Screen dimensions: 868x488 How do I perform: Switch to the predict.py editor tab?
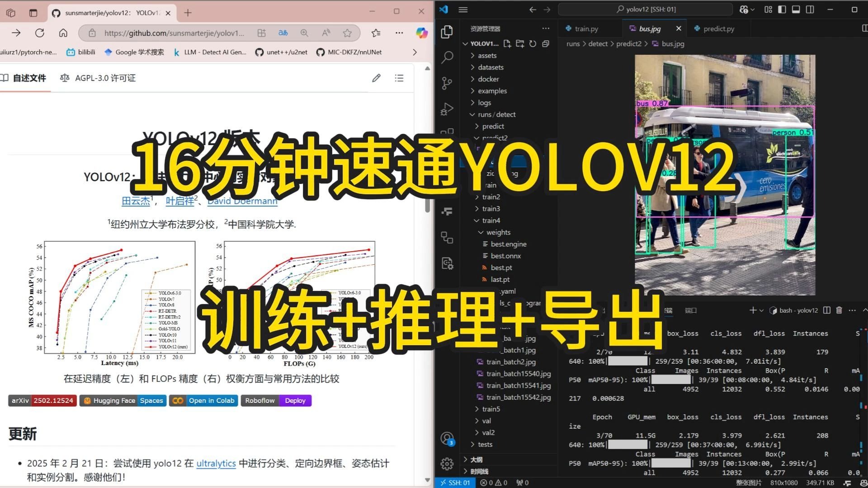(718, 29)
